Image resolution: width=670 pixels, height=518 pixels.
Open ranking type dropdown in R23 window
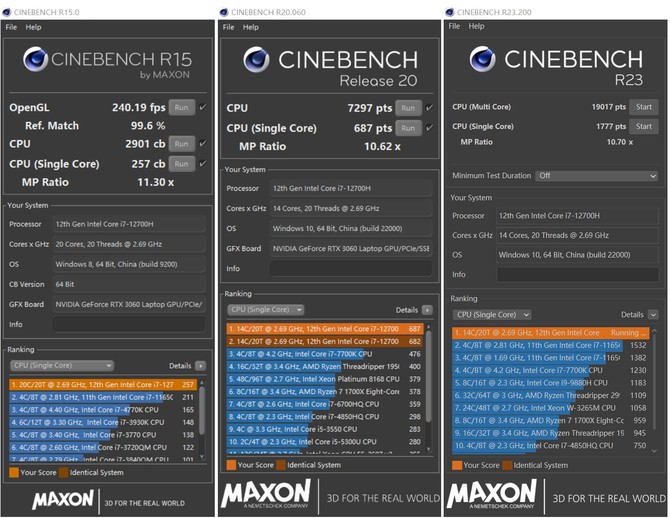[x=492, y=315]
